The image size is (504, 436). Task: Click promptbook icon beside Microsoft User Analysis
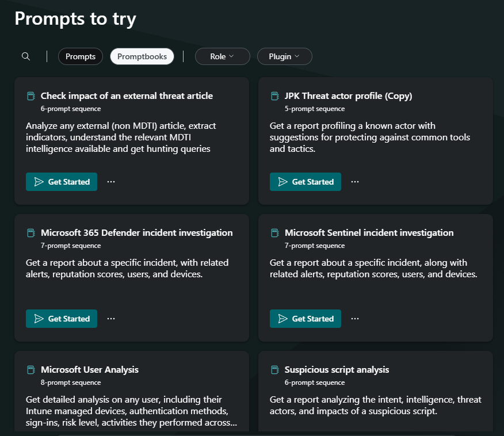pyautogui.click(x=31, y=370)
